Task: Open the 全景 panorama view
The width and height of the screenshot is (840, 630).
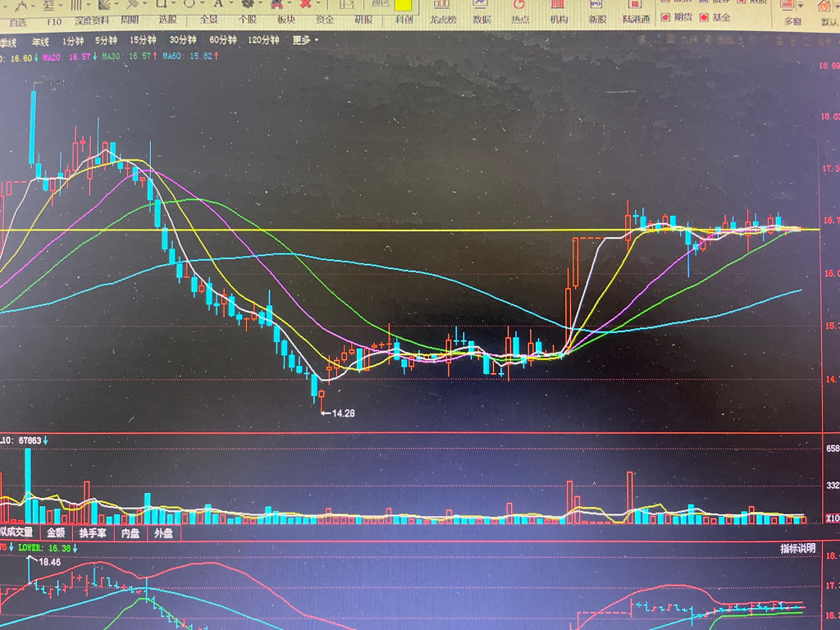Action: click(x=209, y=20)
